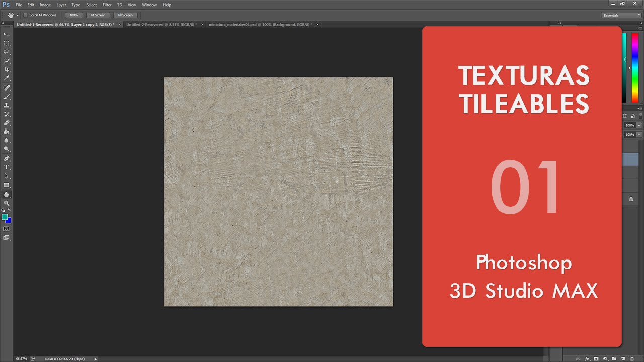Open the 3D menu
The width and height of the screenshot is (644, 362).
[x=120, y=5]
